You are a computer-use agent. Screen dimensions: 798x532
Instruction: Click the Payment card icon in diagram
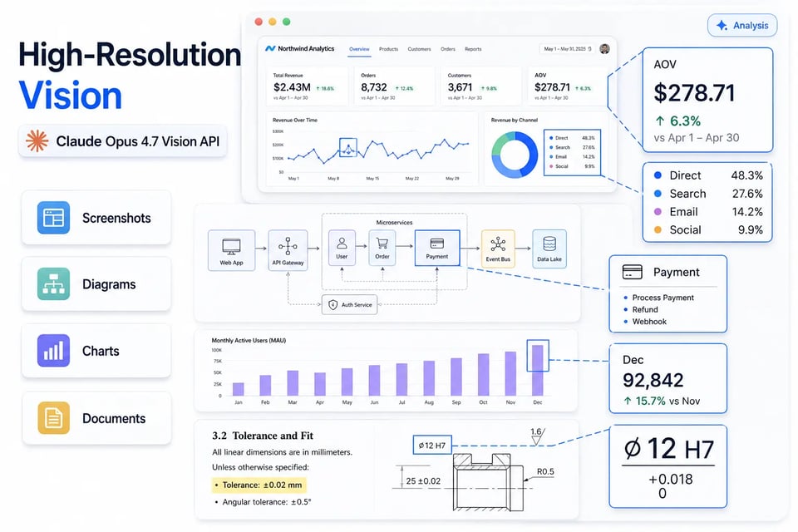point(437,244)
